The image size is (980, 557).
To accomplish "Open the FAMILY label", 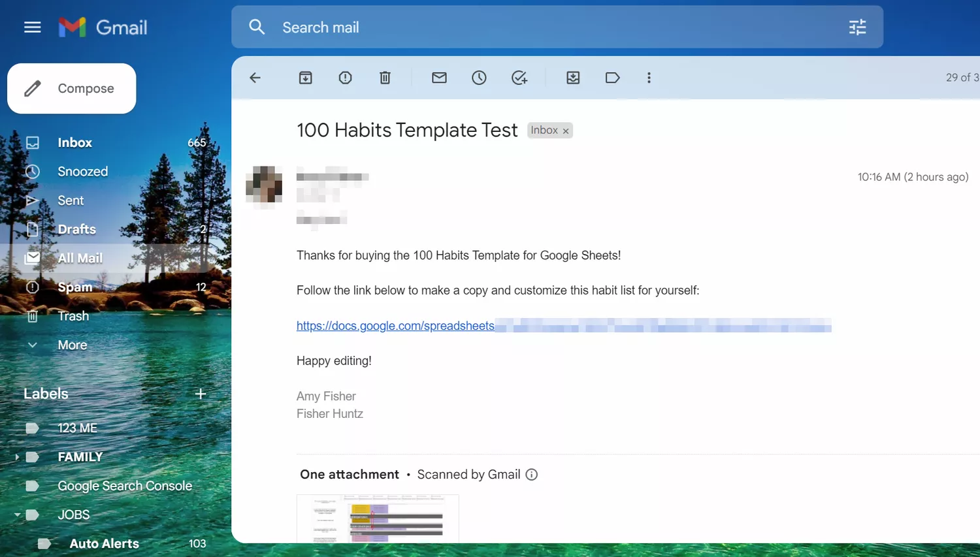I will [80, 457].
